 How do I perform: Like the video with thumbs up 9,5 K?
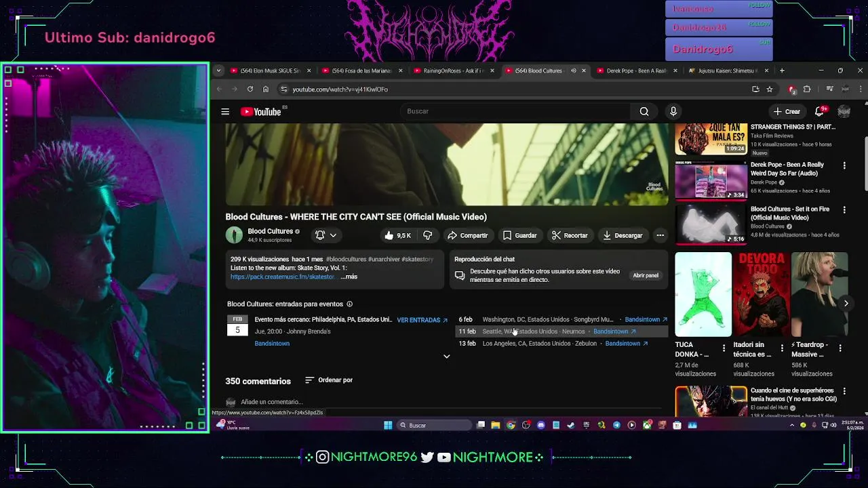[x=397, y=235]
